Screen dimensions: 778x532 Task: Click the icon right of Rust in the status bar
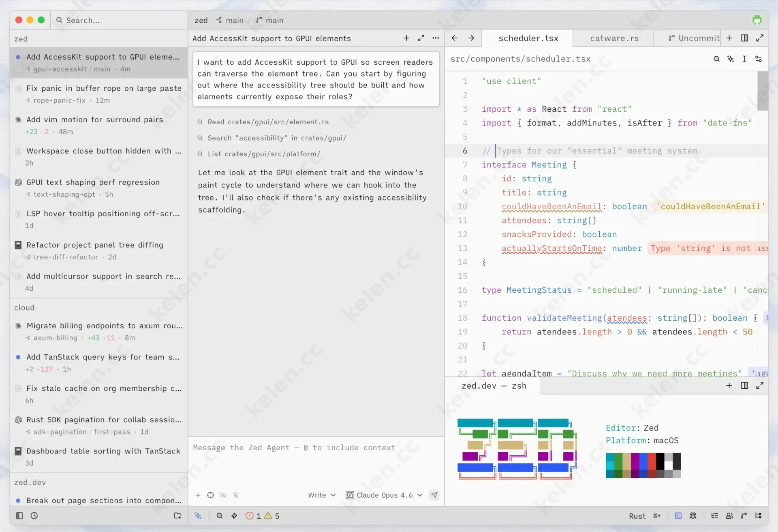click(657, 516)
